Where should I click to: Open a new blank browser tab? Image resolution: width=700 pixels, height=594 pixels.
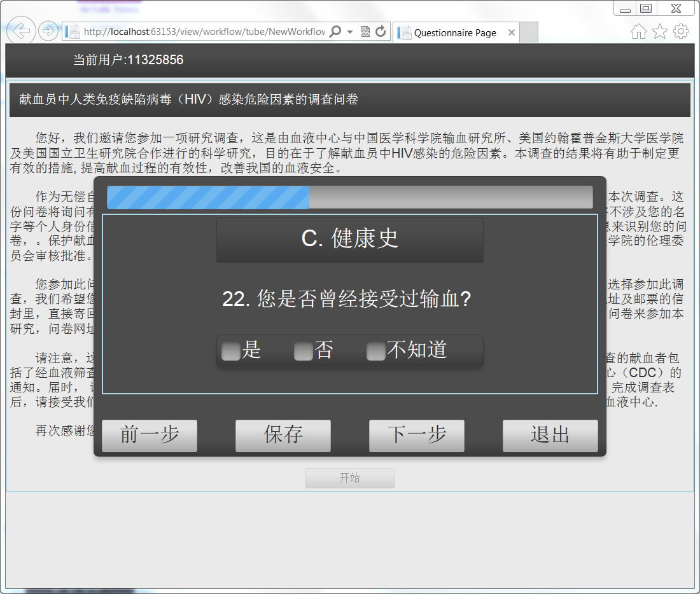pyautogui.click(x=529, y=32)
